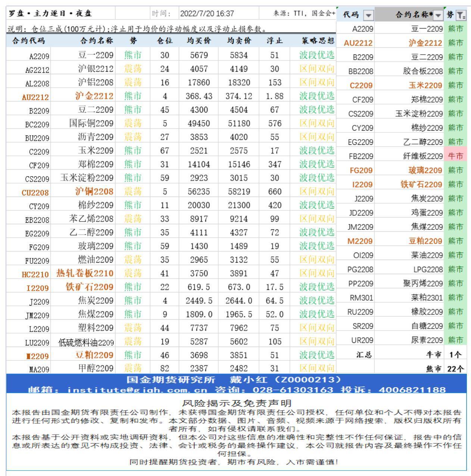Screen dimensions: 471x476
Task: Click the 1个 bull market count cell
Action: click(456, 354)
